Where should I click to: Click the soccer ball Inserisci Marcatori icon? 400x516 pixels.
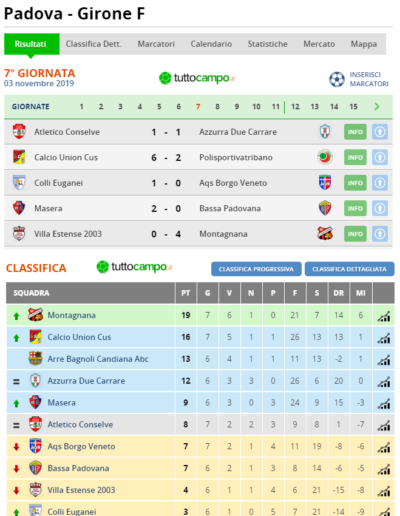point(337,79)
